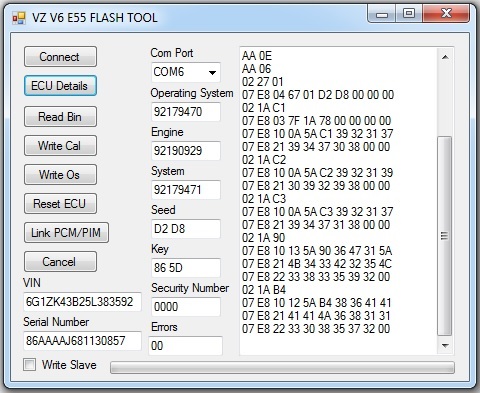Screen dimensions: 480x393
Task: Click the VIN input field
Action: coord(82,302)
